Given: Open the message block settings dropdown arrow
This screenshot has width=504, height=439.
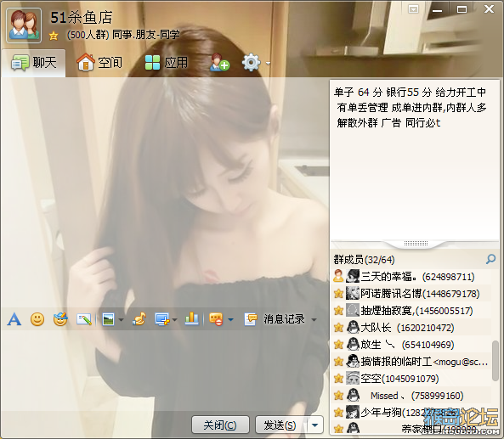Looking at the screenshot, I should [x=230, y=319].
